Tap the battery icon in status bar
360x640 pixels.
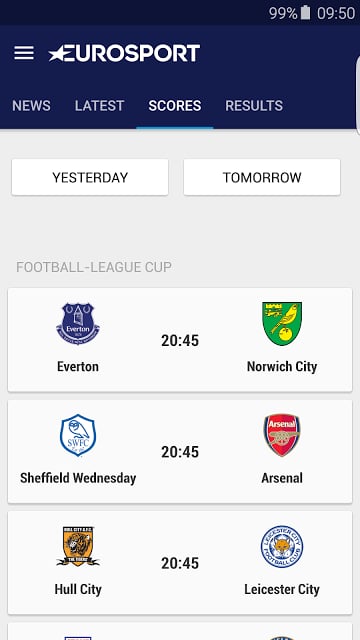tap(305, 13)
